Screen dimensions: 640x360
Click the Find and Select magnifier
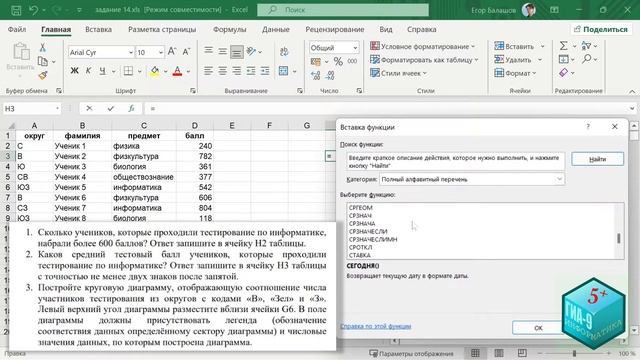tap(587, 59)
